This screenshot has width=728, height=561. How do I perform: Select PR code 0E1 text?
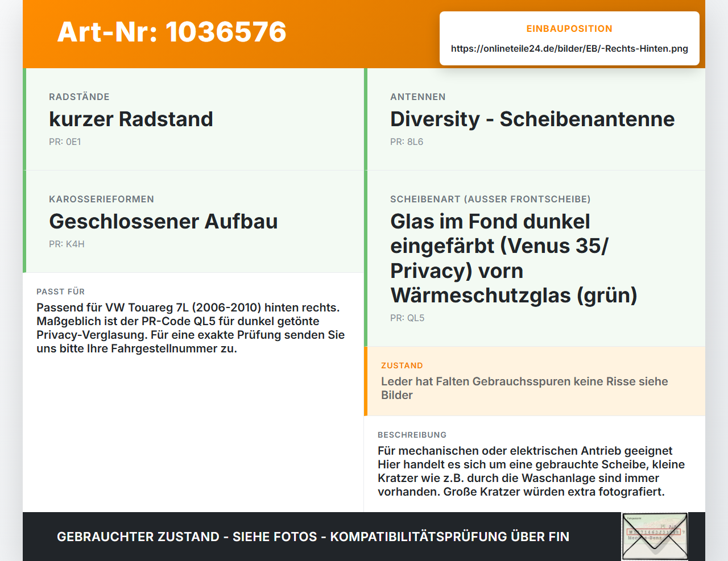click(65, 142)
